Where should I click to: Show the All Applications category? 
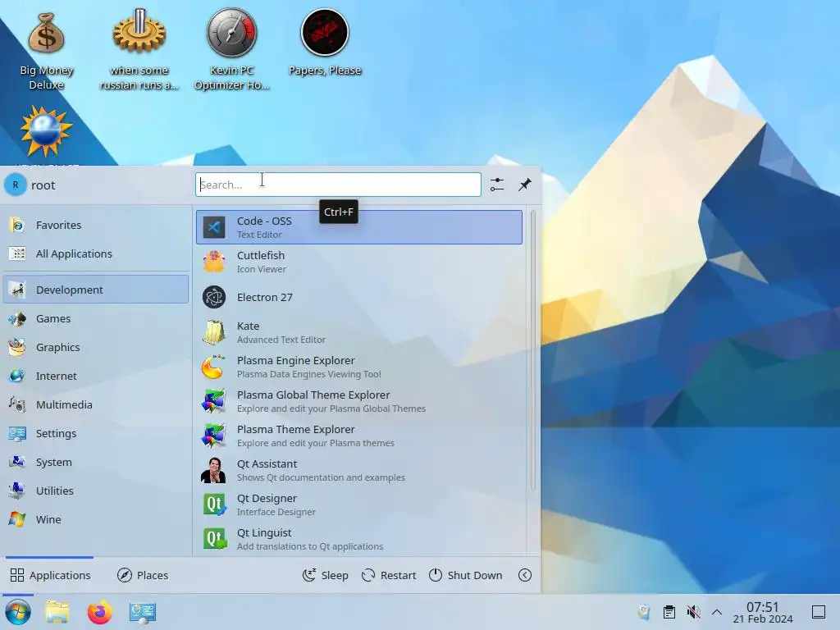click(x=96, y=253)
